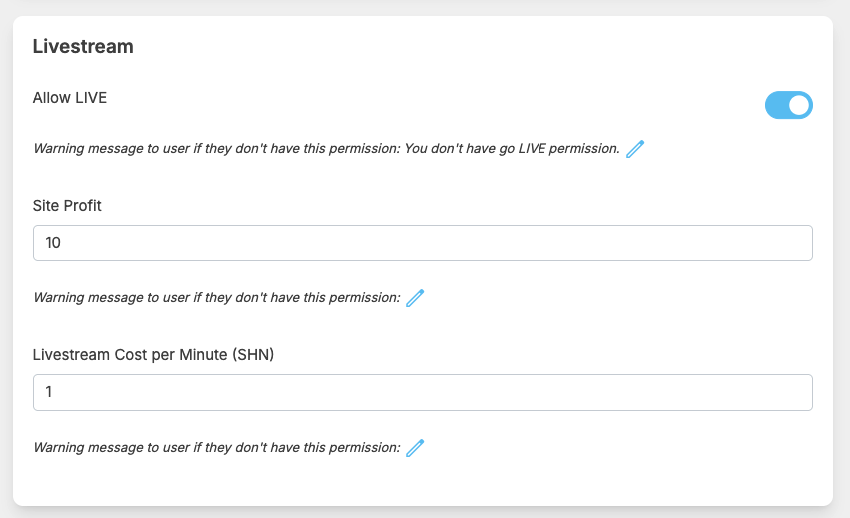Click the Allow LIVE label
The height and width of the screenshot is (518, 850).
tap(70, 98)
